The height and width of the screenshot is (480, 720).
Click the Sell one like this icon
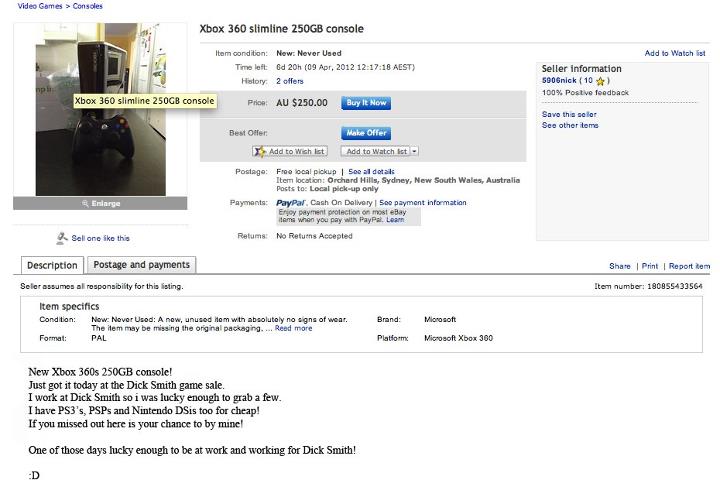coord(62,238)
